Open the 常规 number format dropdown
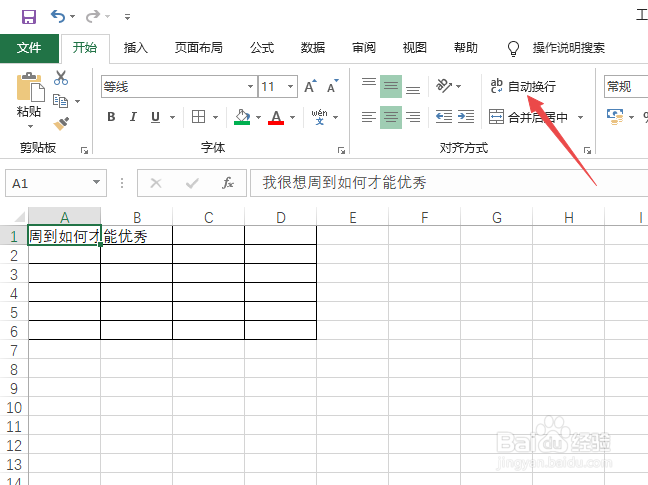The height and width of the screenshot is (485, 648). [626, 86]
